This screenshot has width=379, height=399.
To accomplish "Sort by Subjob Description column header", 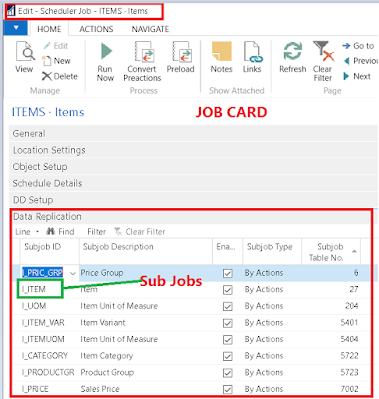I will (x=146, y=252).
